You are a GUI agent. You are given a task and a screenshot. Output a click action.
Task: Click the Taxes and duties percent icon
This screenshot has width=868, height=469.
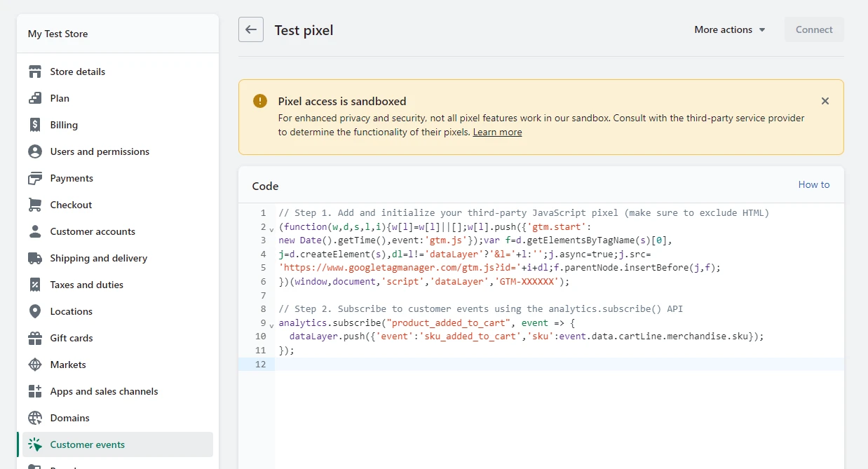click(x=35, y=285)
